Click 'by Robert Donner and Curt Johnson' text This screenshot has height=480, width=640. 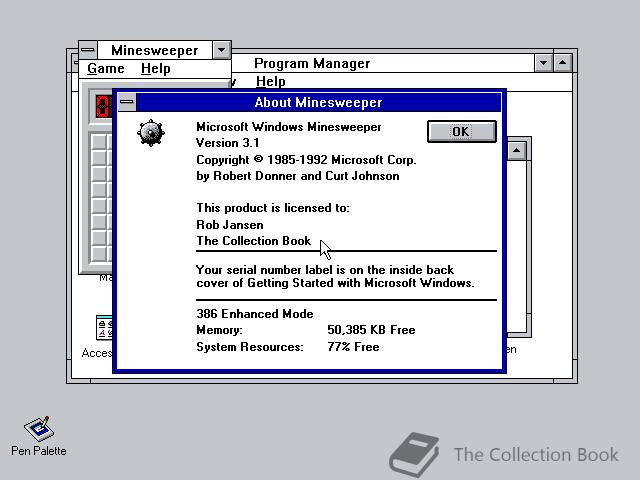(x=298, y=176)
